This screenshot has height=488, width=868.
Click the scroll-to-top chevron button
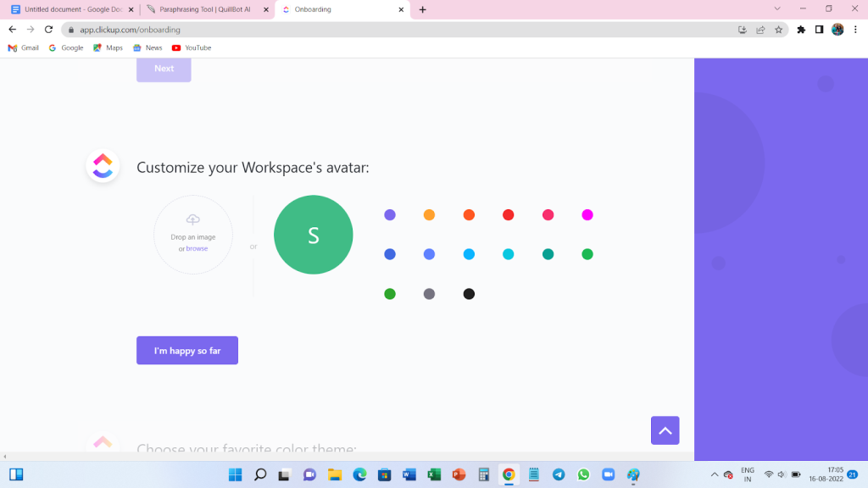(665, 430)
